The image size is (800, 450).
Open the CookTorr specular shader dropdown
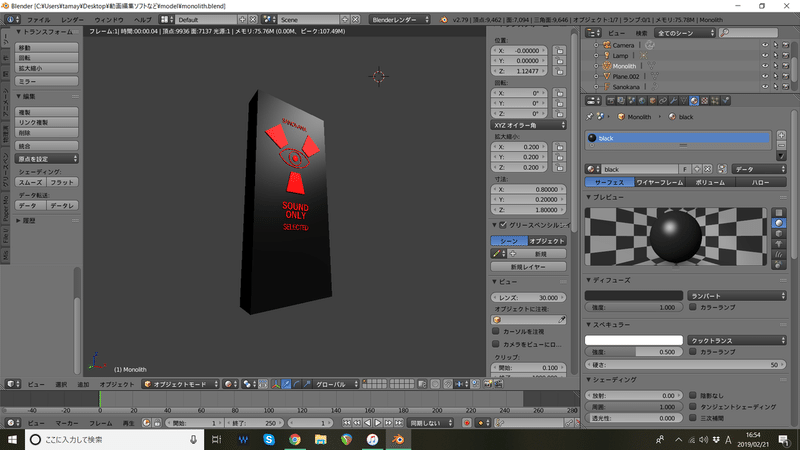tap(737, 340)
